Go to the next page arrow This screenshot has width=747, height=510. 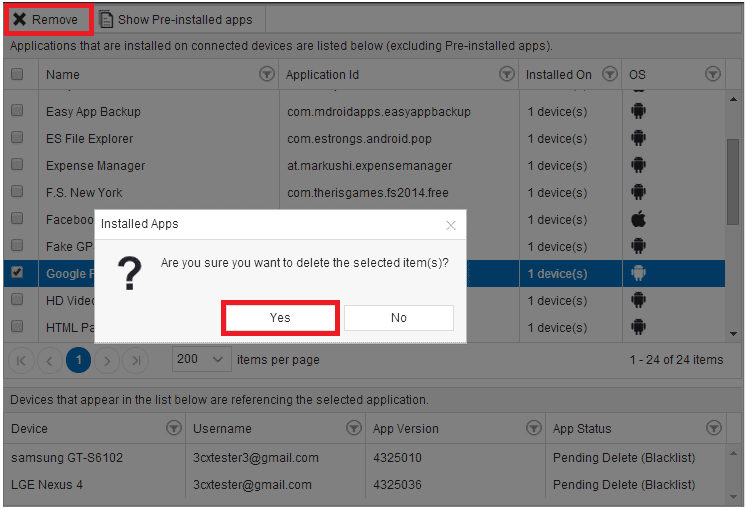107,360
